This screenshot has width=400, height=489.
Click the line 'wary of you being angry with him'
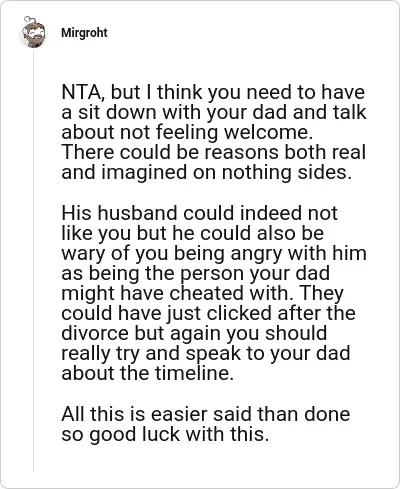(214, 253)
